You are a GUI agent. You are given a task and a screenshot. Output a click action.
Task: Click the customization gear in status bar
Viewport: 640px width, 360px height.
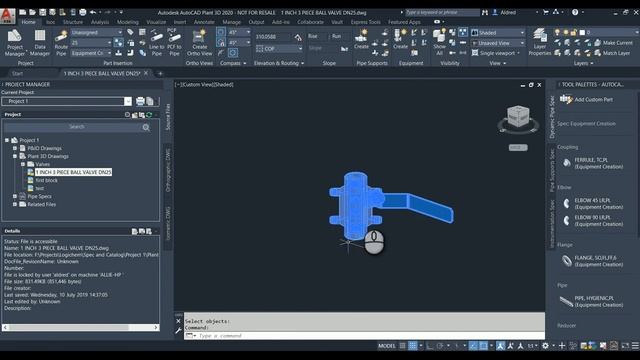(x=545, y=346)
